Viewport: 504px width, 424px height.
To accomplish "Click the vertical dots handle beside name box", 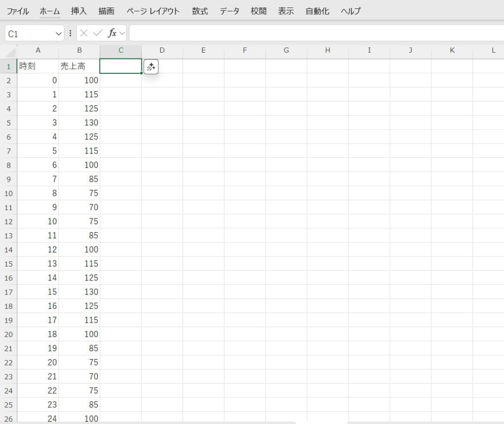I will tap(70, 33).
